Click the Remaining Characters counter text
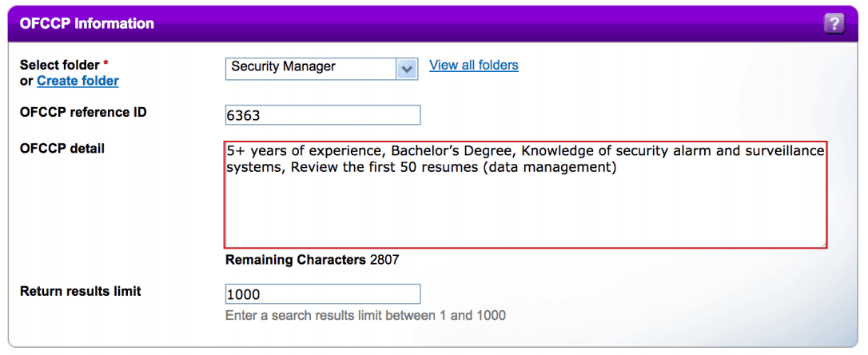This screenshot has height=355, width=868. pos(313,260)
